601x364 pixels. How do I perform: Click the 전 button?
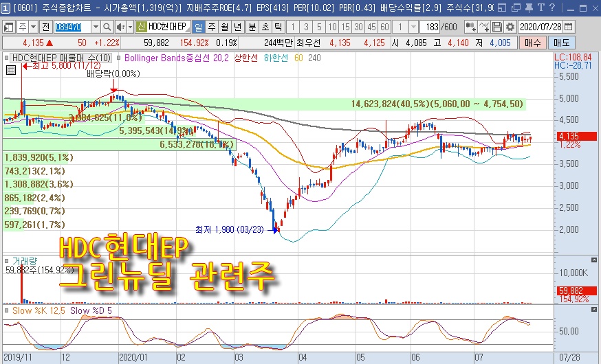coord(45,27)
